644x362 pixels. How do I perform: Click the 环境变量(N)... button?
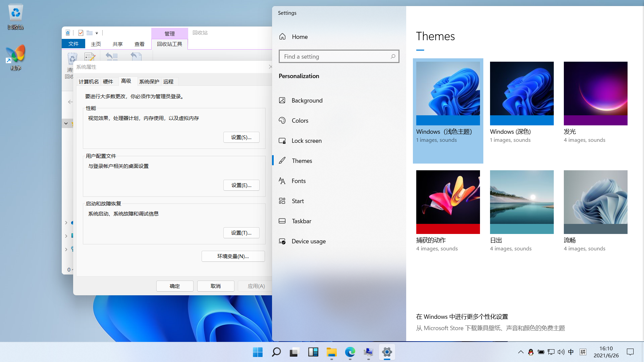233,256
